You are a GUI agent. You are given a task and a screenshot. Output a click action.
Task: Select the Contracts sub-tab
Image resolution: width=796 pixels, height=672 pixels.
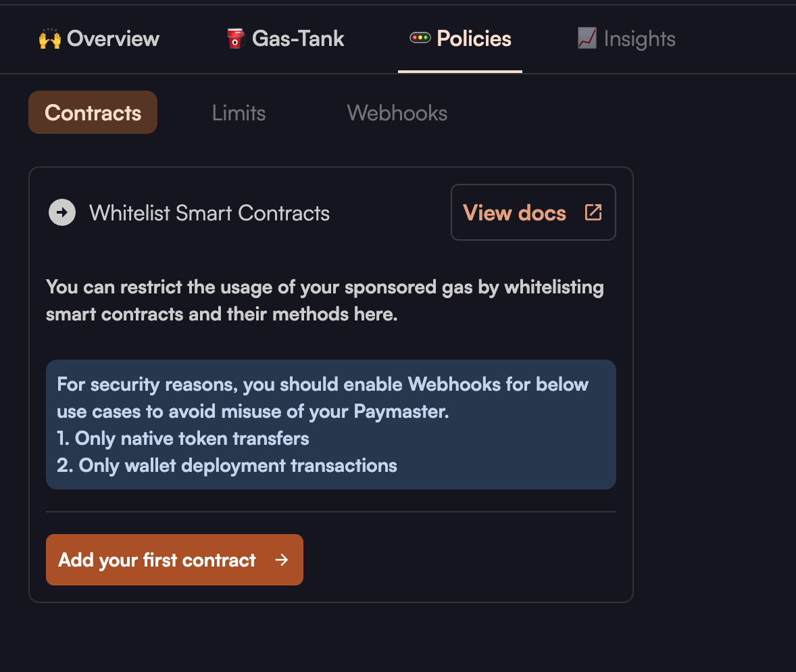coord(93,112)
